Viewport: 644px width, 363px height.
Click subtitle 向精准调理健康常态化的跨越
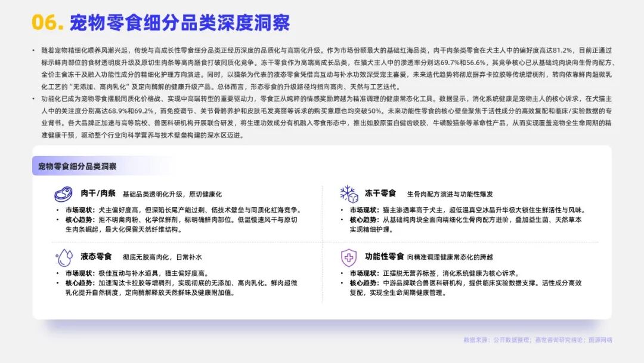coord(450,257)
